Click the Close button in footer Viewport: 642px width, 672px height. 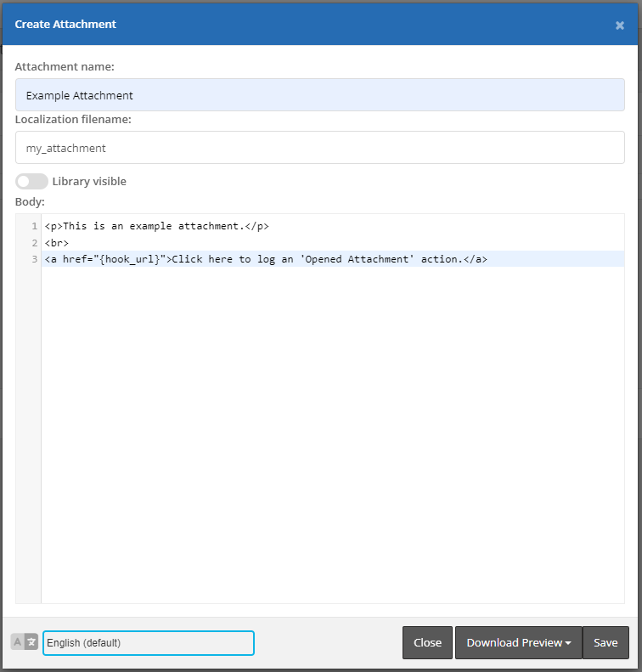(427, 642)
